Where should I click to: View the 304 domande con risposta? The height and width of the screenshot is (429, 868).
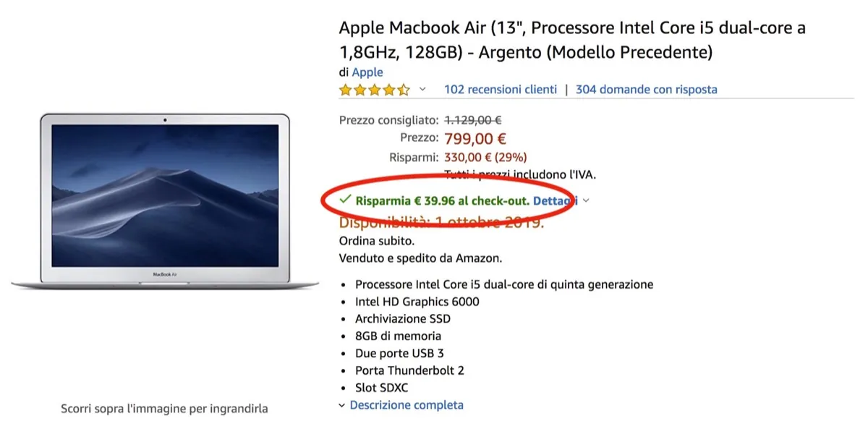click(646, 89)
